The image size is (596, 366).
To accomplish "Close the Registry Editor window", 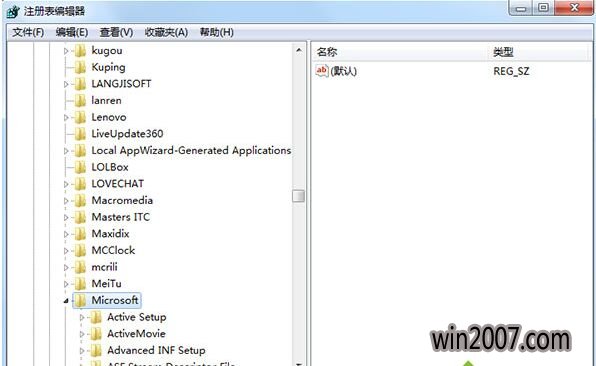I will 574,8.
